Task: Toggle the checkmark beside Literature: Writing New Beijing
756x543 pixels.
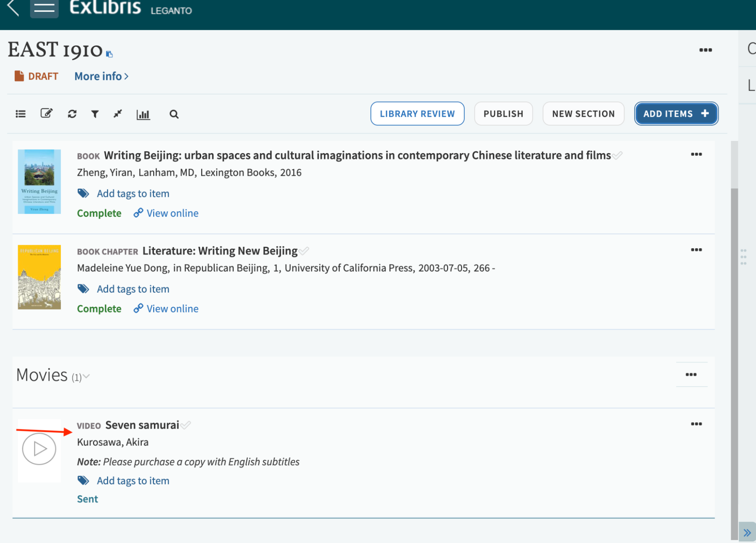Action: click(x=304, y=251)
